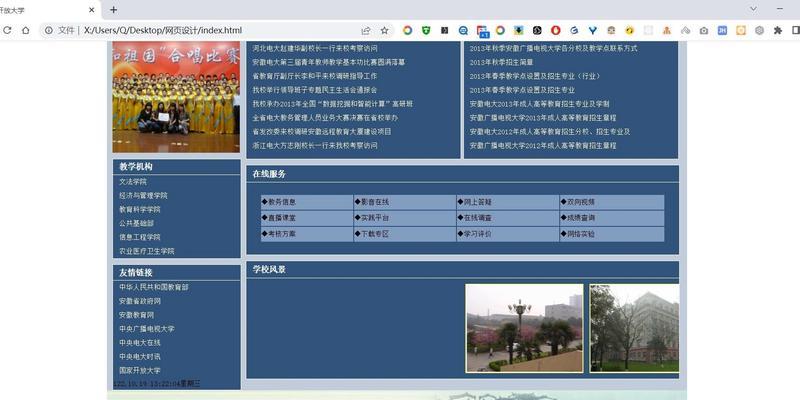This screenshot has height=400, width=800.
Task: Open the blue Y extension icon
Action: point(592,31)
